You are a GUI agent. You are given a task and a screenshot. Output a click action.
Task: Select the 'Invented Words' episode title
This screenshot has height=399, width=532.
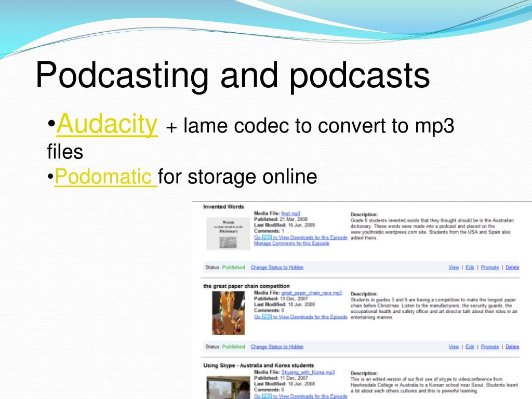click(x=223, y=207)
